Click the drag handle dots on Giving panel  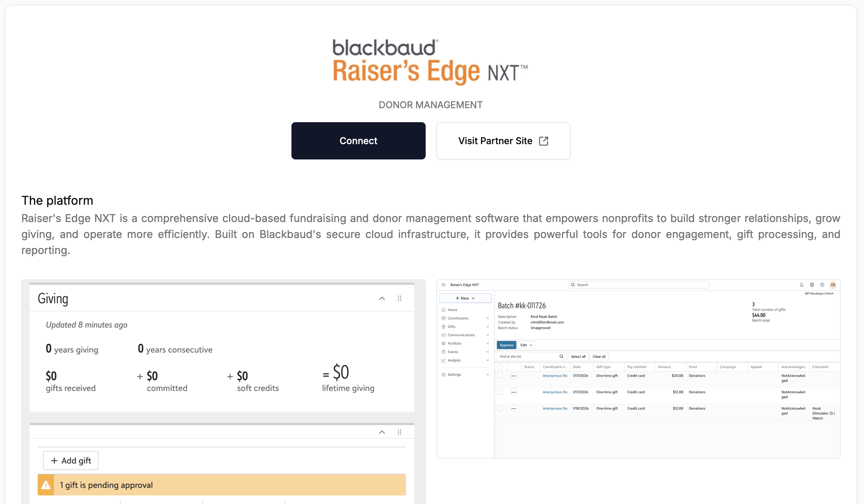coord(399,298)
